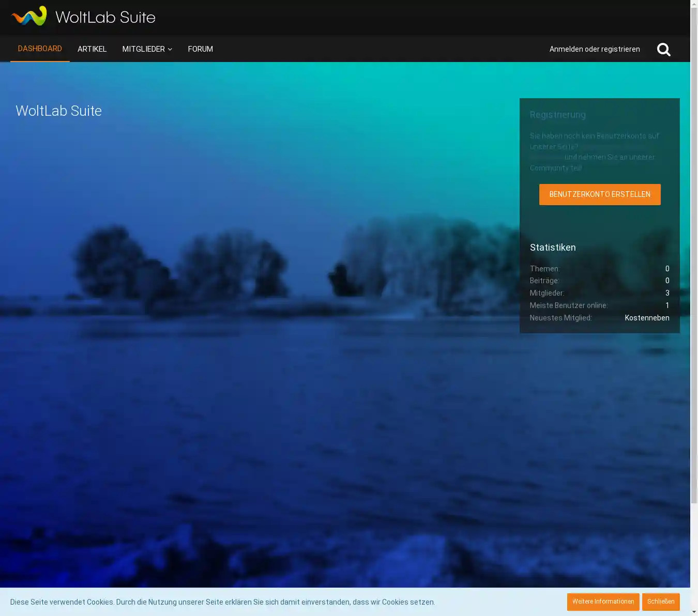Open newest member Kostenneben profile

(x=647, y=318)
